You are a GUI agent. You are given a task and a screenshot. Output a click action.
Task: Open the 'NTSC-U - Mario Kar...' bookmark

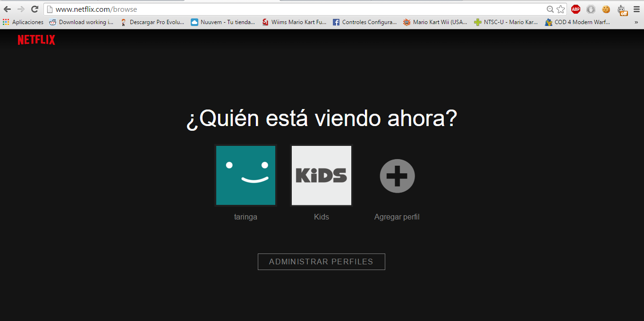[x=506, y=22]
